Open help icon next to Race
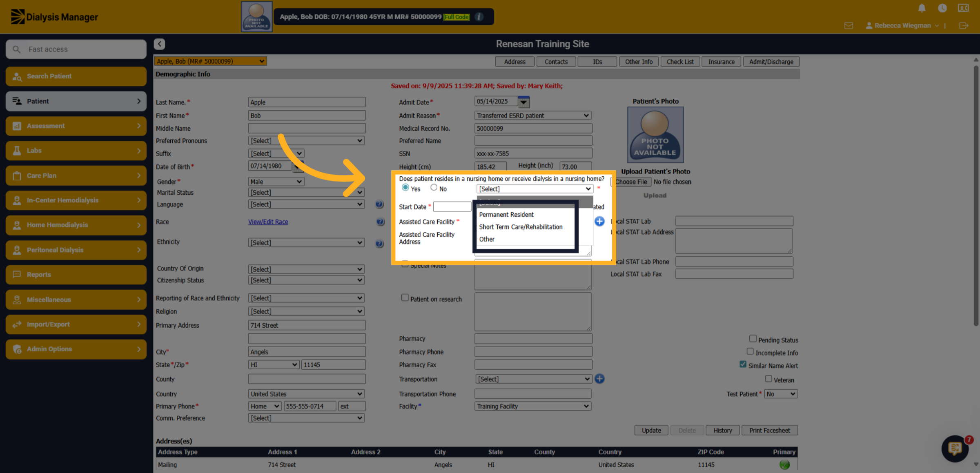 [380, 222]
